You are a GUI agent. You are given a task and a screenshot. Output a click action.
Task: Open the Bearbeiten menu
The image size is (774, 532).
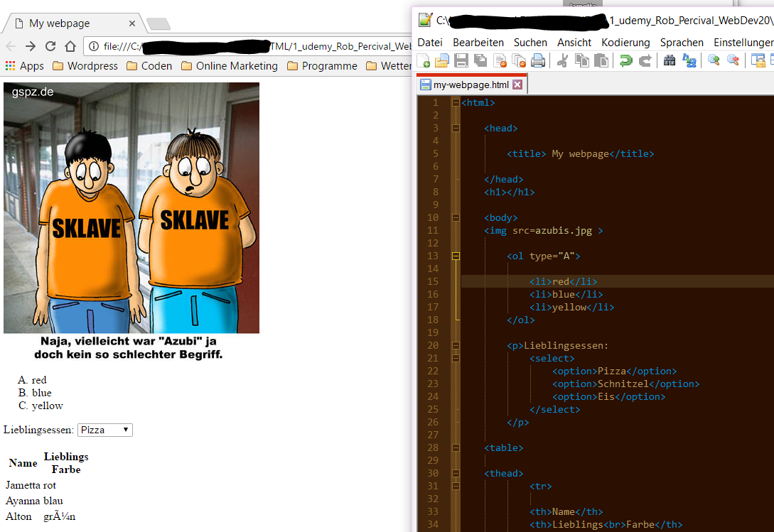point(478,43)
